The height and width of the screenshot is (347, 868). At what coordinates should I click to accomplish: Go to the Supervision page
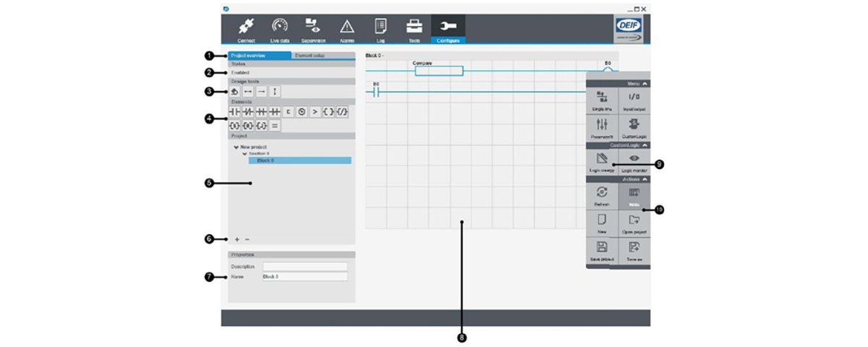pos(313,29)
